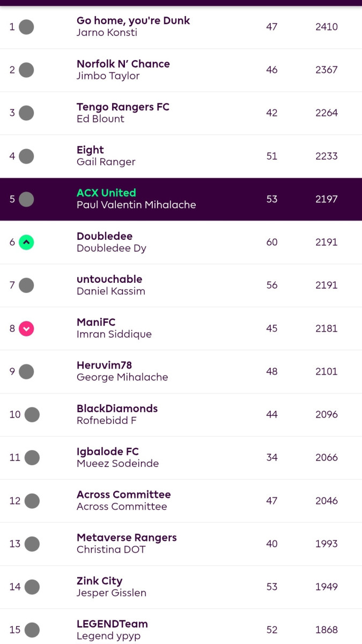Click the pink down-arrow icon beside ManiFC

pos(26,328)
